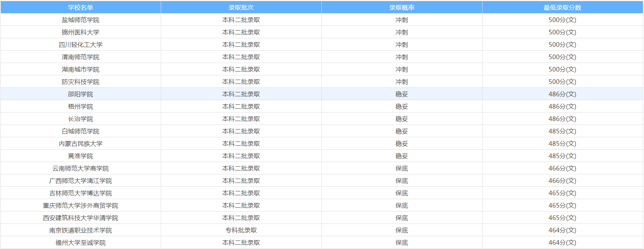Click 保底 in the 南京铁道职业技术学院 row
The width and height of the screenshot is (644, 249).
[402, 230]
